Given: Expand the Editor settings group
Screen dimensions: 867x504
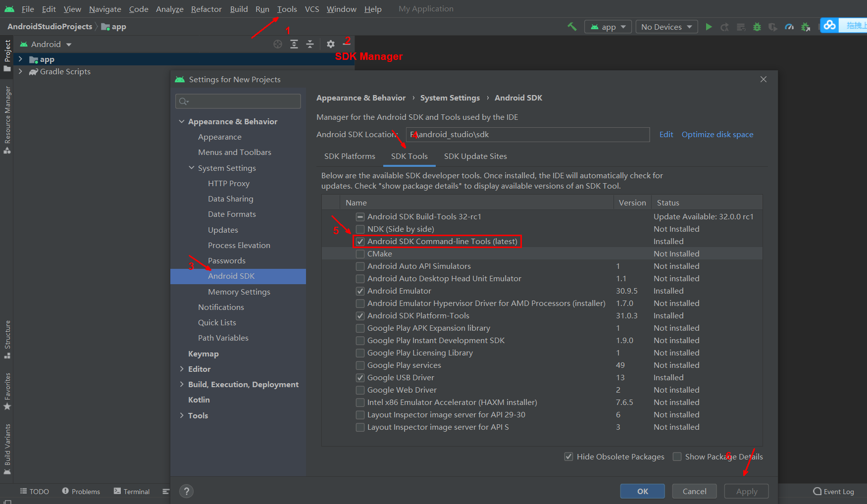Looking at the screenshot, I should click(x=182, y=369).
